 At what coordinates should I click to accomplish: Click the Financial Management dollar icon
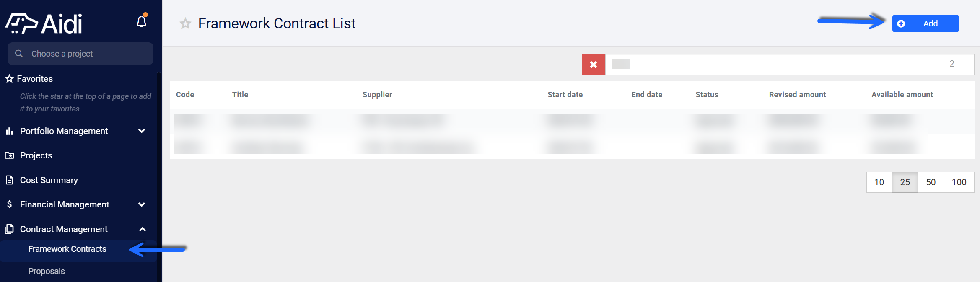(9, 204)
